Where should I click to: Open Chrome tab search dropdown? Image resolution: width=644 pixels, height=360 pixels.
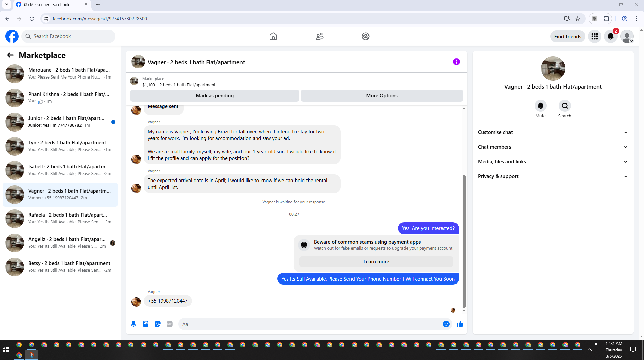[6, 5]
